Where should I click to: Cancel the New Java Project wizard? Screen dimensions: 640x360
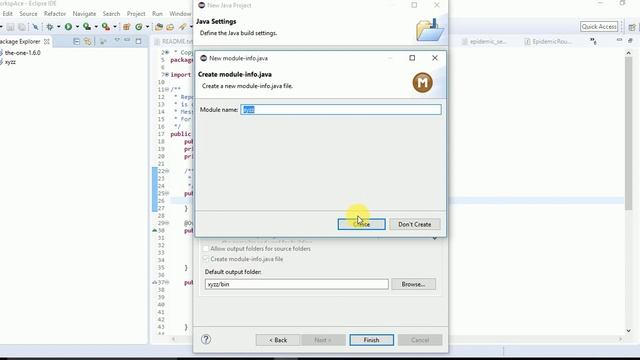pyautogui.click(x=420, y=340)
